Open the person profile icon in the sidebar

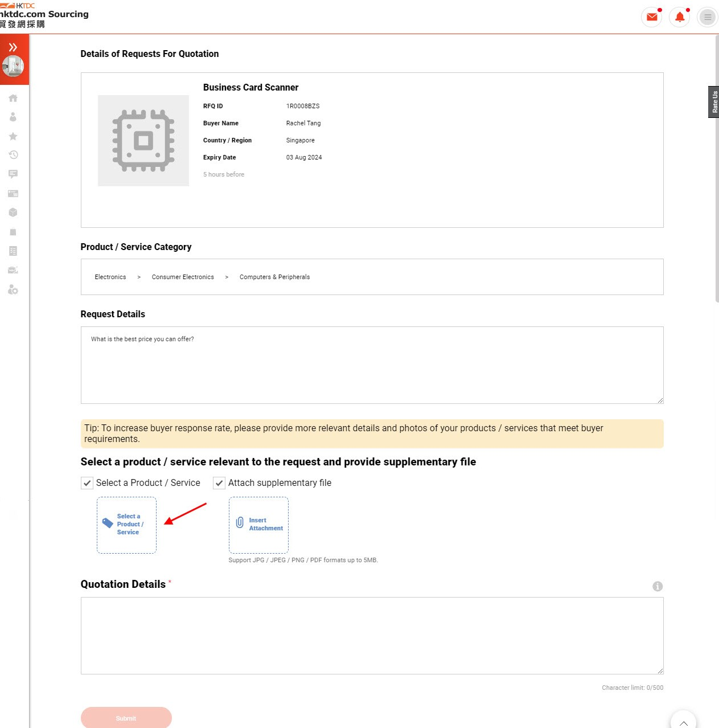point(13,117)
